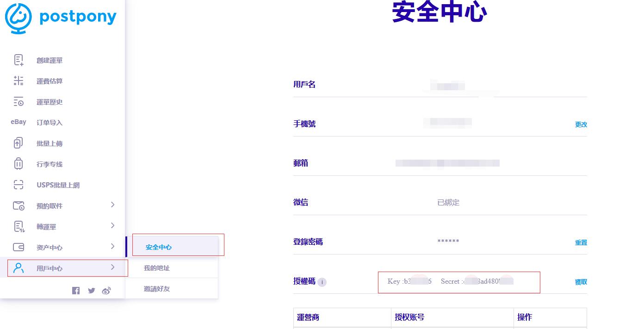Click the info icon next to 授權碼
This screenshot has width=644, height=329.
[x=322, y=282]
